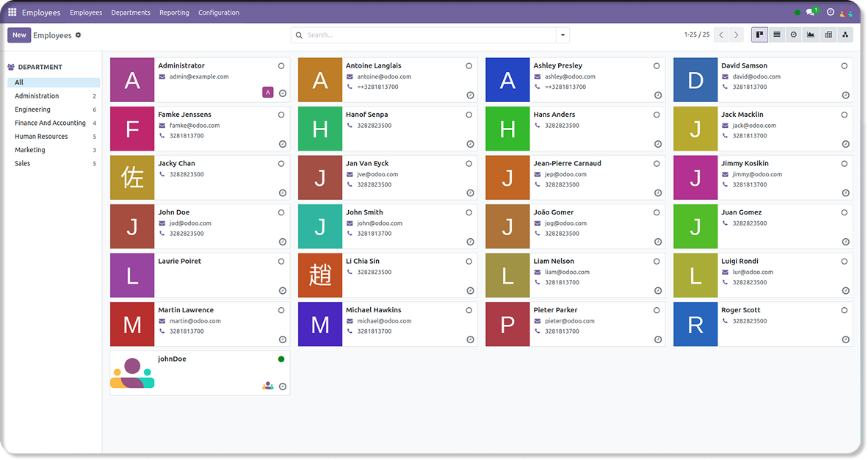Open the Configuration menu
This screenshot has width=868, height=460.
tap(219, 12)
